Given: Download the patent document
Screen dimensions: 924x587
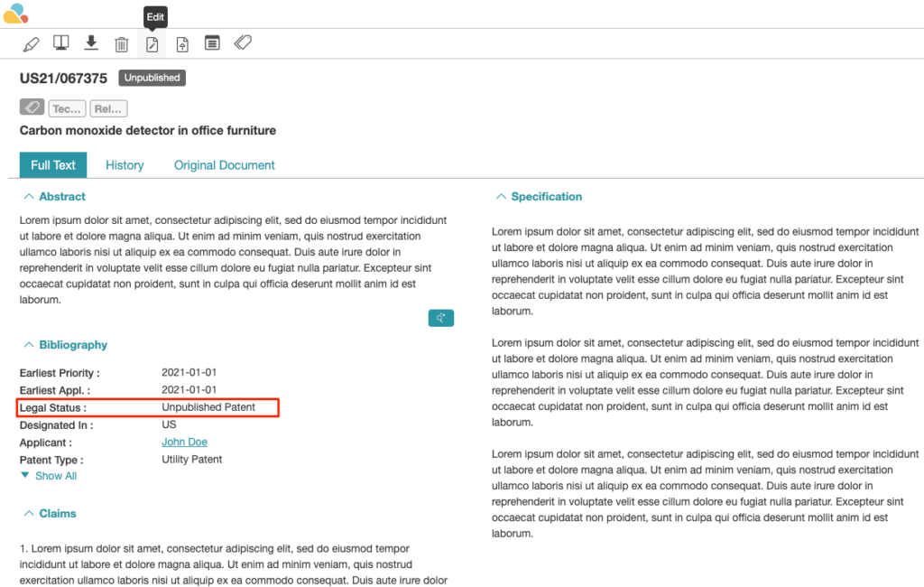Looking at the screenshot, I should 91,43.
